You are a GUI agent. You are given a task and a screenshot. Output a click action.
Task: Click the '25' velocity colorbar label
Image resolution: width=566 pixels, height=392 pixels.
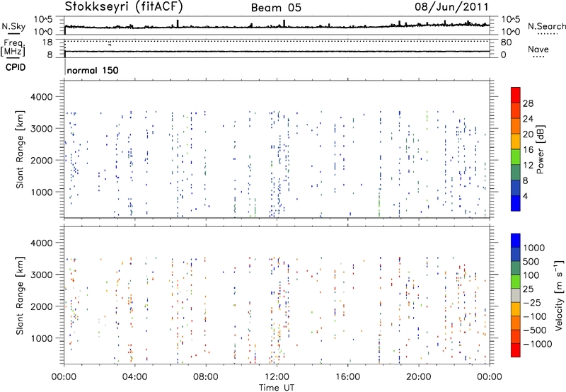click(529, 289)
